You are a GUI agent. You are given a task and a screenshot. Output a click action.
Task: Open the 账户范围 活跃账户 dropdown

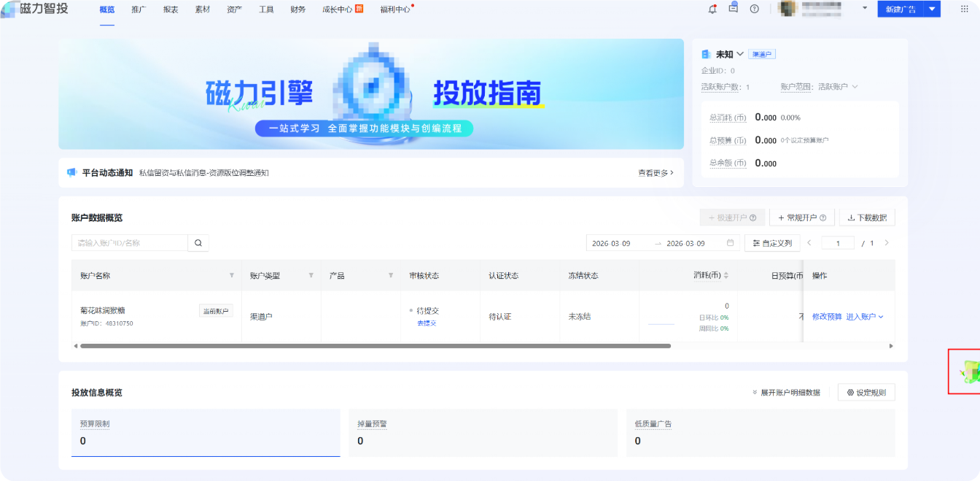[838, 87]
